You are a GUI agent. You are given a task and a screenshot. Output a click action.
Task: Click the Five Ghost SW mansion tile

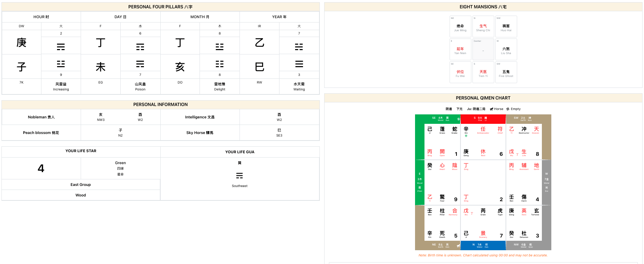click(x=506, y=72)
